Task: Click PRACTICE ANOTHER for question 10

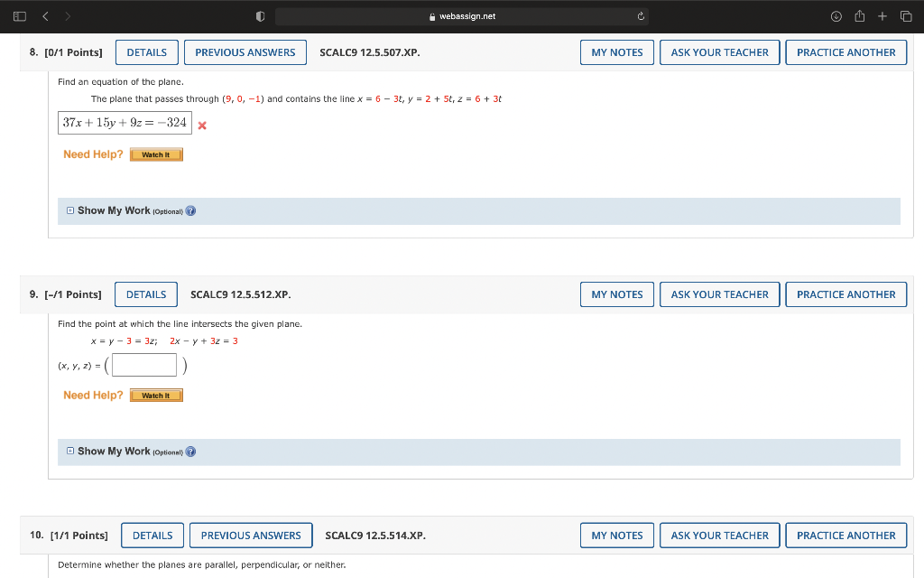Action: [x=846, y=536]
